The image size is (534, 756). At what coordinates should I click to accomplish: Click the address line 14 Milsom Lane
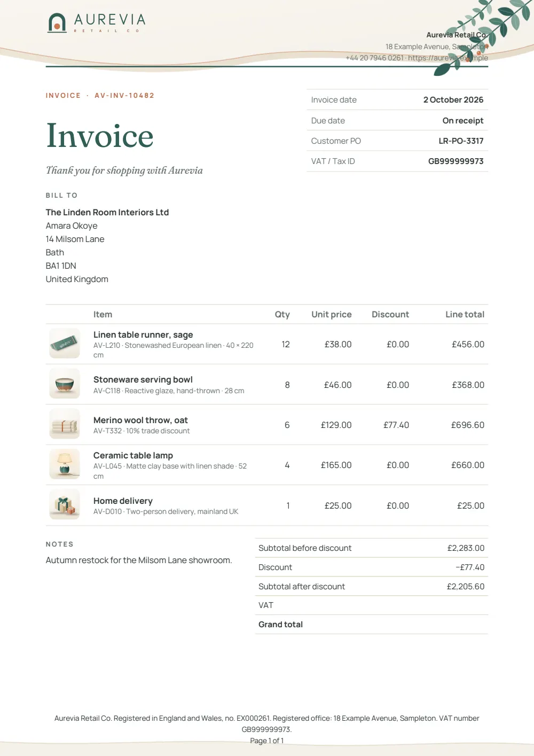click(75, 239)
